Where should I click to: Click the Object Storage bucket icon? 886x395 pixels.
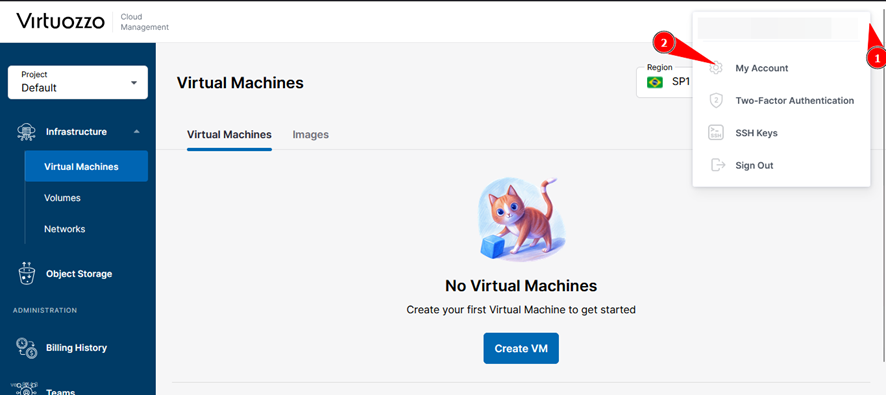click(x=27, y=274)
